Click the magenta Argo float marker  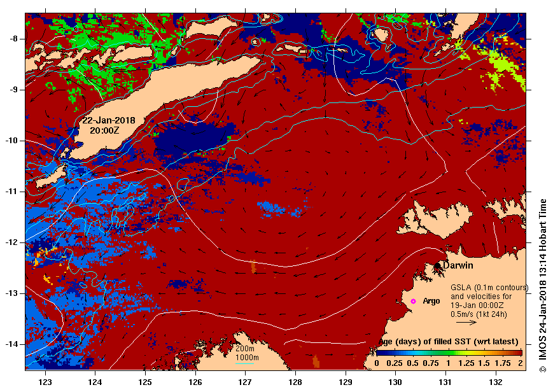point(414,301)
